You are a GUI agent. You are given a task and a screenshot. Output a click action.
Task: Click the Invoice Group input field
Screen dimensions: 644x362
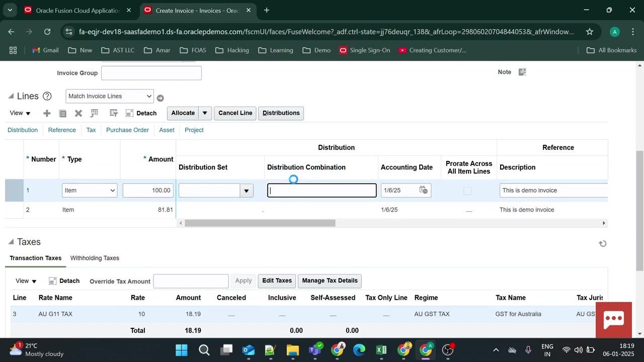[151, 73]
